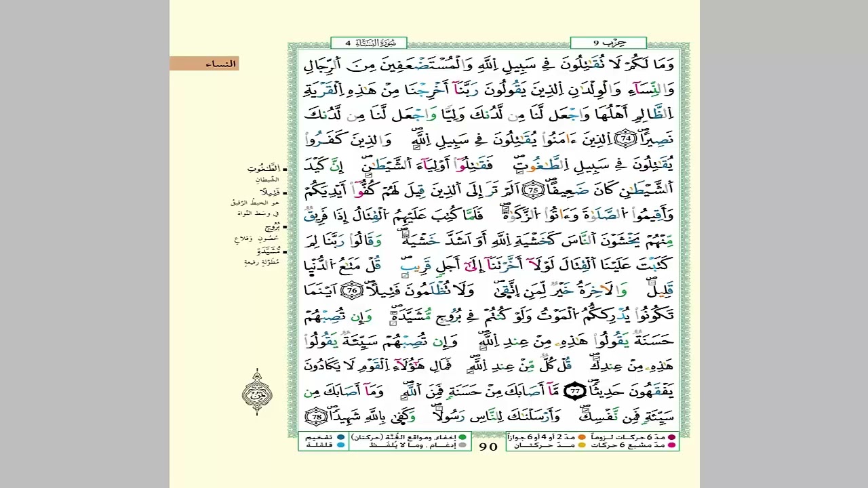Click the legend text مدّ مشبع 6 حركات
This screenshot has height=488, width=868.
[629, 445]
